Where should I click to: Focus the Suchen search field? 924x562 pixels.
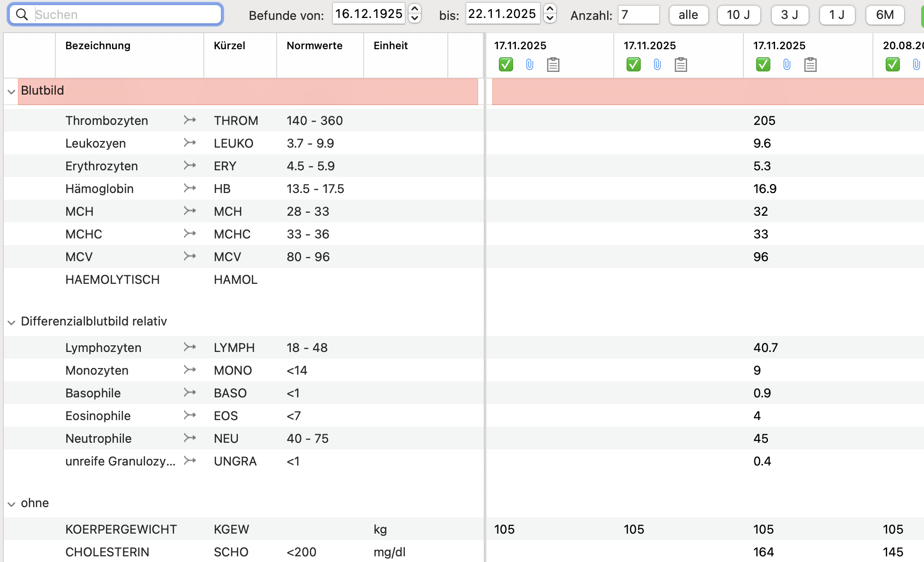[x=115, y=15]
